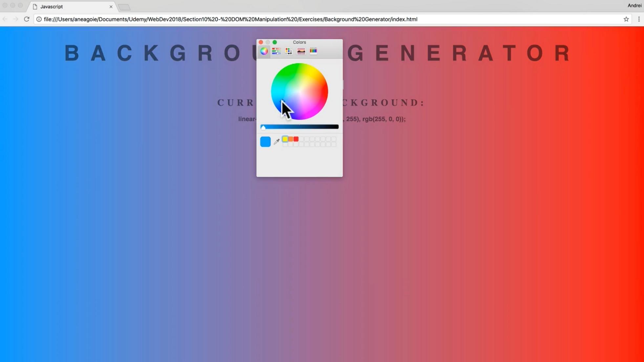Open the Pencils color picker
The image size is (644, 362).
tap(313, 51)
